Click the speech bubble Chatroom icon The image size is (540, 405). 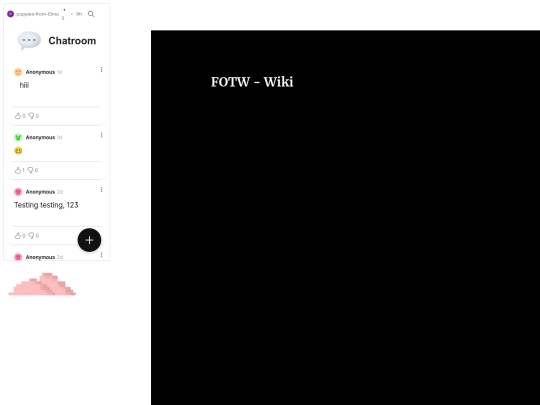pos(29,41)
